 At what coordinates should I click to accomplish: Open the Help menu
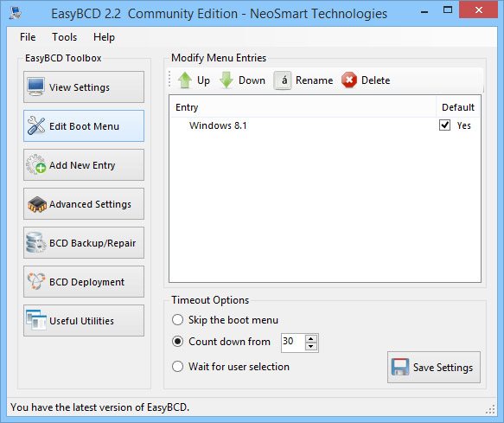pos(104,37)
